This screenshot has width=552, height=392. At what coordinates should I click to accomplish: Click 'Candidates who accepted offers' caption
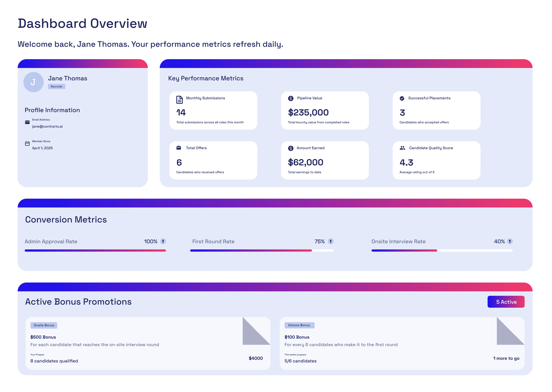[424, 122]
